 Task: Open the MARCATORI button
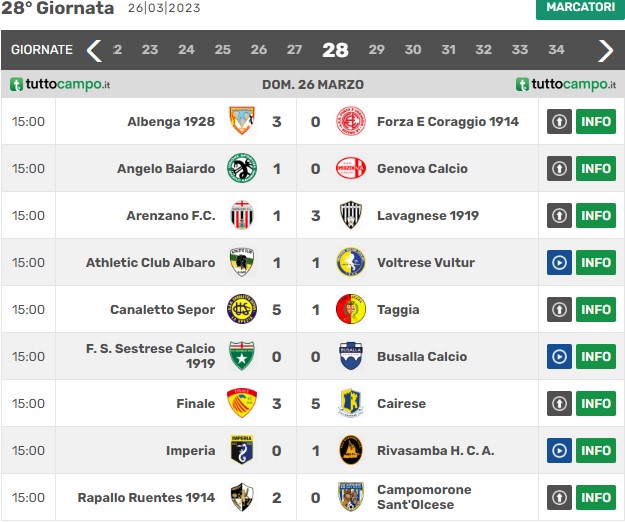point(580,8)
